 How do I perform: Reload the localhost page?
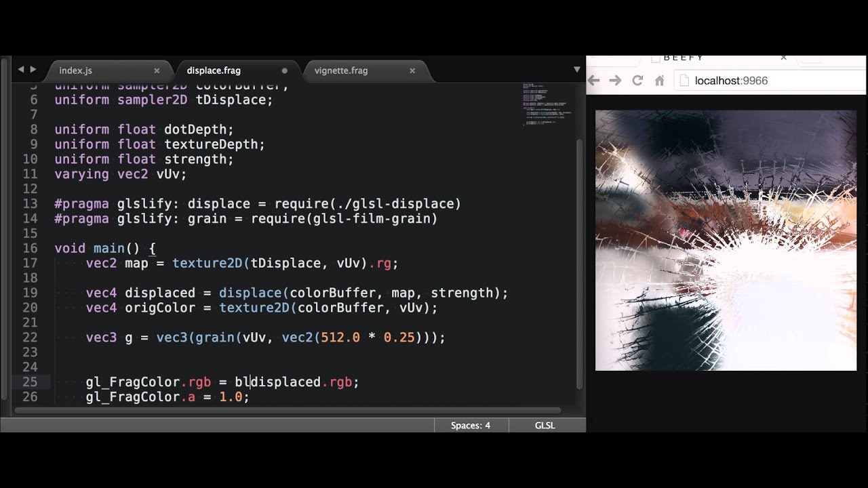tap(637, 81)
